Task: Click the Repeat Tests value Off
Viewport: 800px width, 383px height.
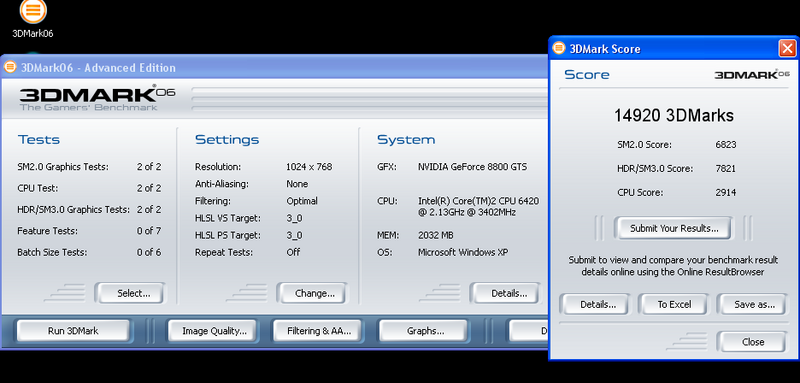Action: [293, 252]
